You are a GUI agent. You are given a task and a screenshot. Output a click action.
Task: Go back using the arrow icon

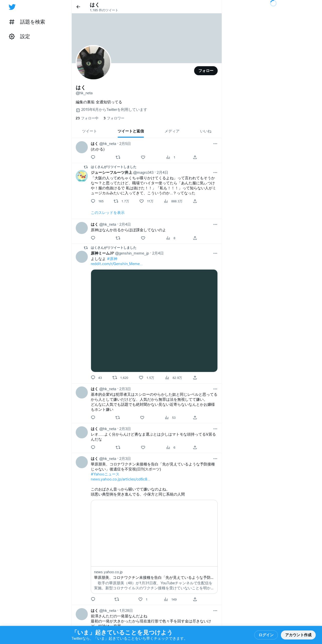coord(78,7)
